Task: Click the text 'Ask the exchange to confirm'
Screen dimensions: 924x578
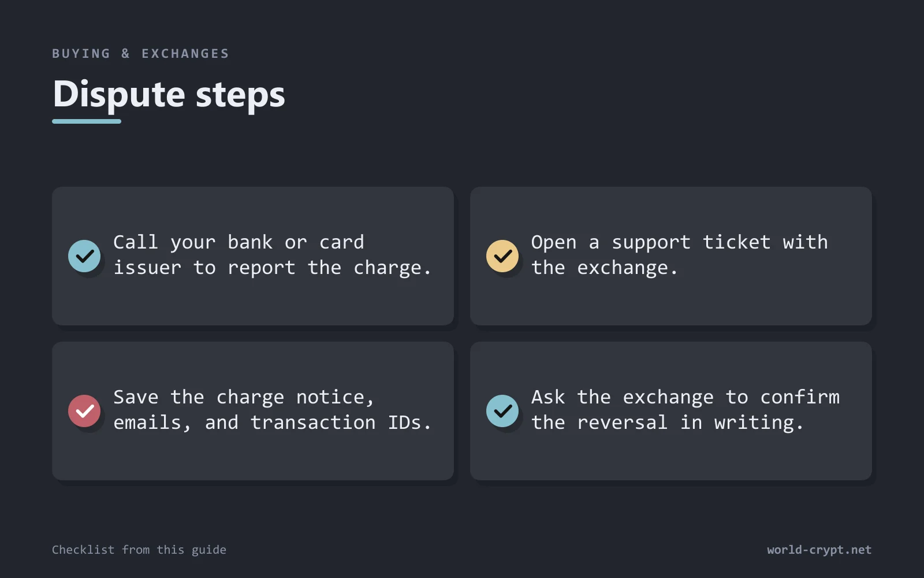Action: (x=685, y=397)
